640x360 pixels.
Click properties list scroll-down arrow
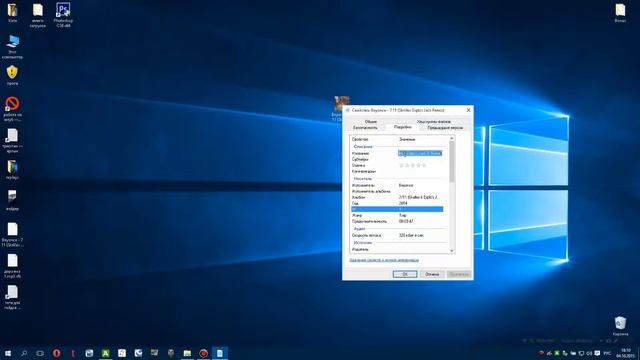click(451, 250)
